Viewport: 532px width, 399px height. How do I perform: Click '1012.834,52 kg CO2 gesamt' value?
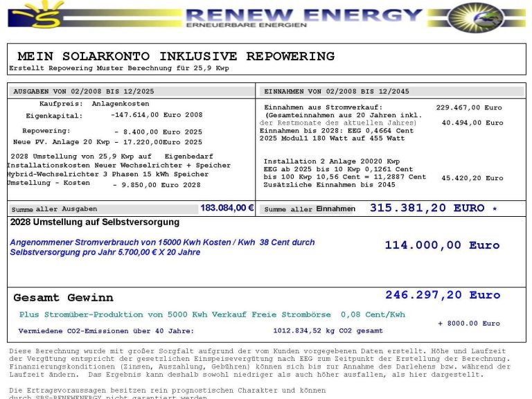point(328,330)
